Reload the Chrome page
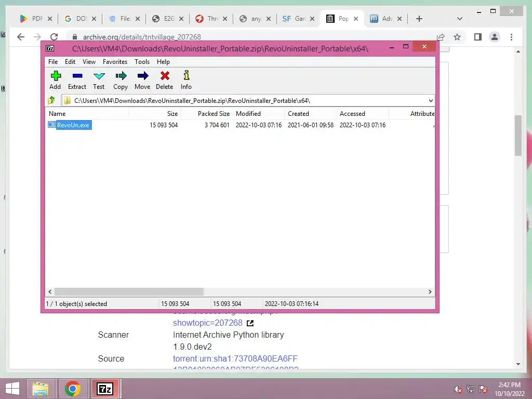 point(54,37)
